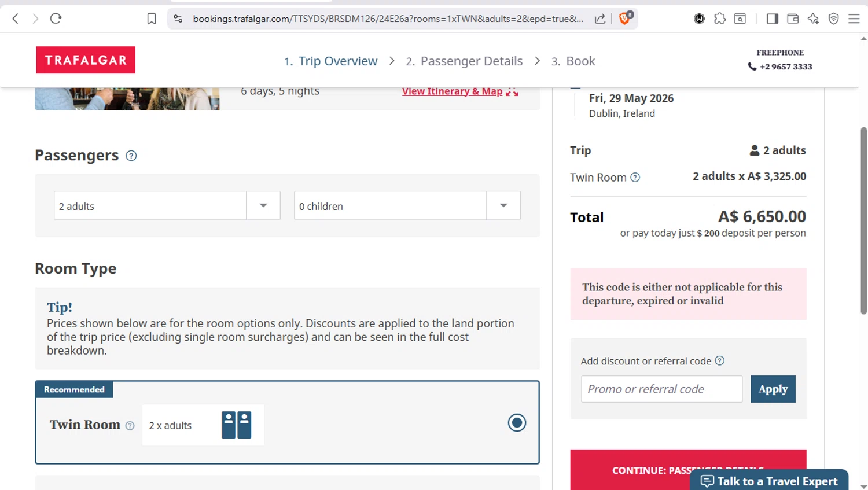
Task: Toggle the browser sidebar panel
Action: click(772, 19)
